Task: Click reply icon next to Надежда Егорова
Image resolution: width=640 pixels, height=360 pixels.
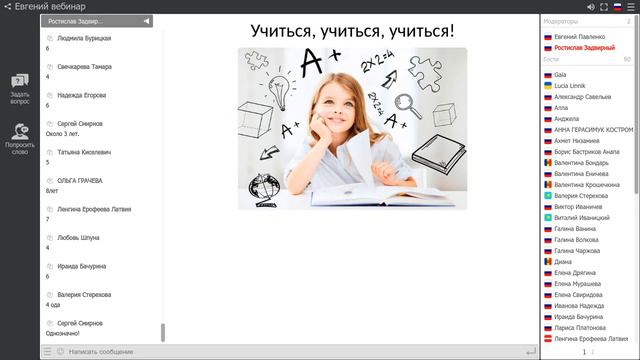Action: (50, 95)
